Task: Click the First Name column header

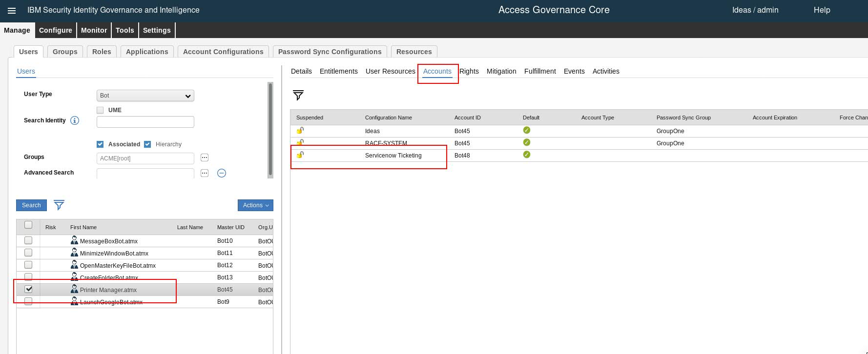Action: tap(83, 227)
